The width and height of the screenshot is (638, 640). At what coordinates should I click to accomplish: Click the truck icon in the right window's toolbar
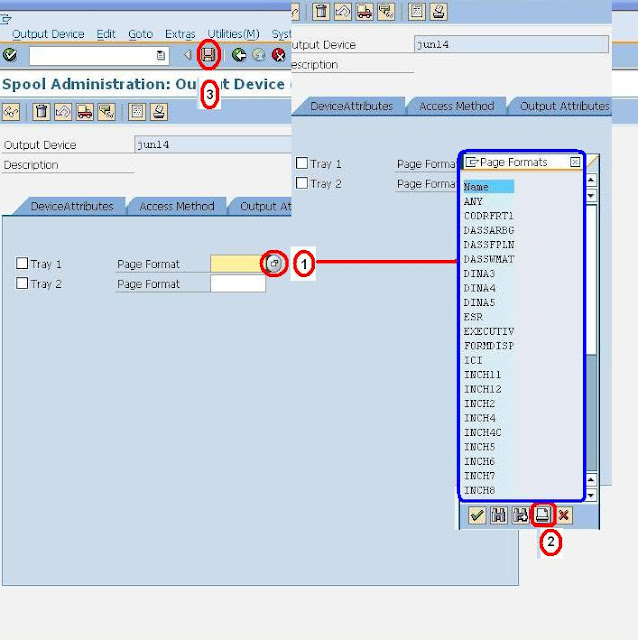364,11
